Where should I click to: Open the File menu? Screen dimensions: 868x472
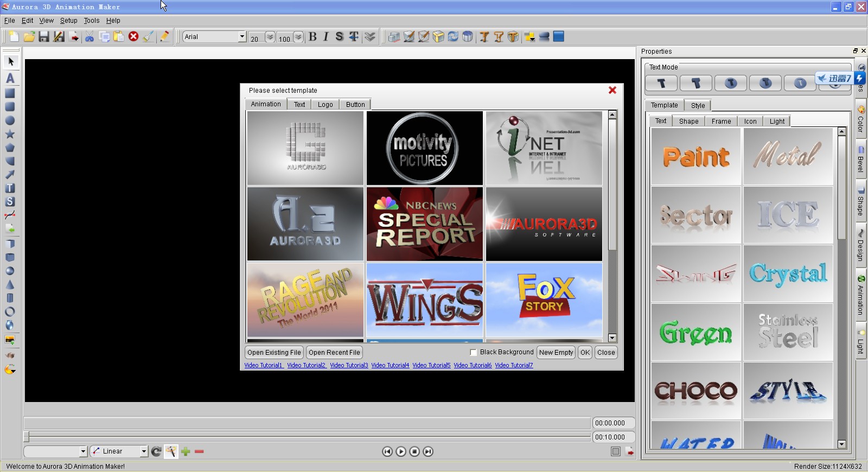(x=9, y=21)
